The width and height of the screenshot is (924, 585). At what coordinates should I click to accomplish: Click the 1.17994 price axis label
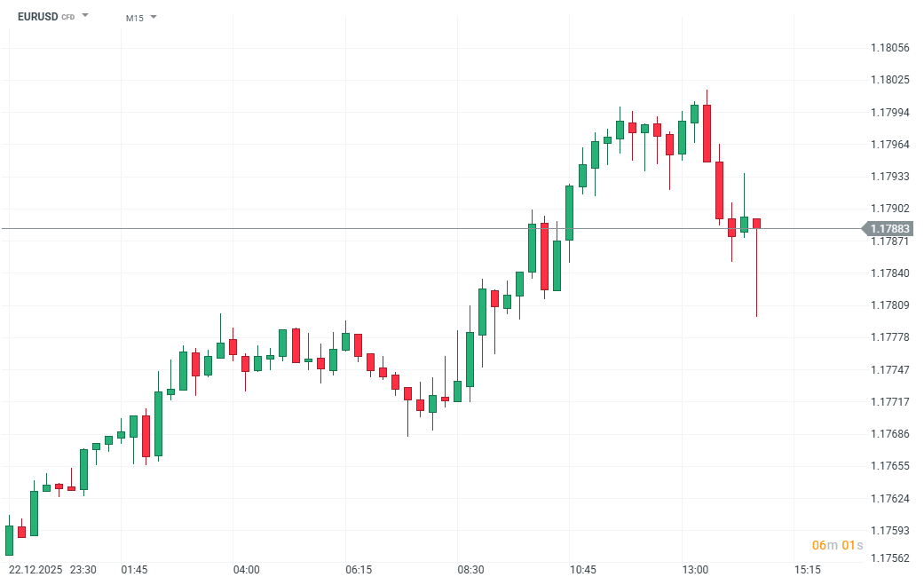[x=889, y=113]
